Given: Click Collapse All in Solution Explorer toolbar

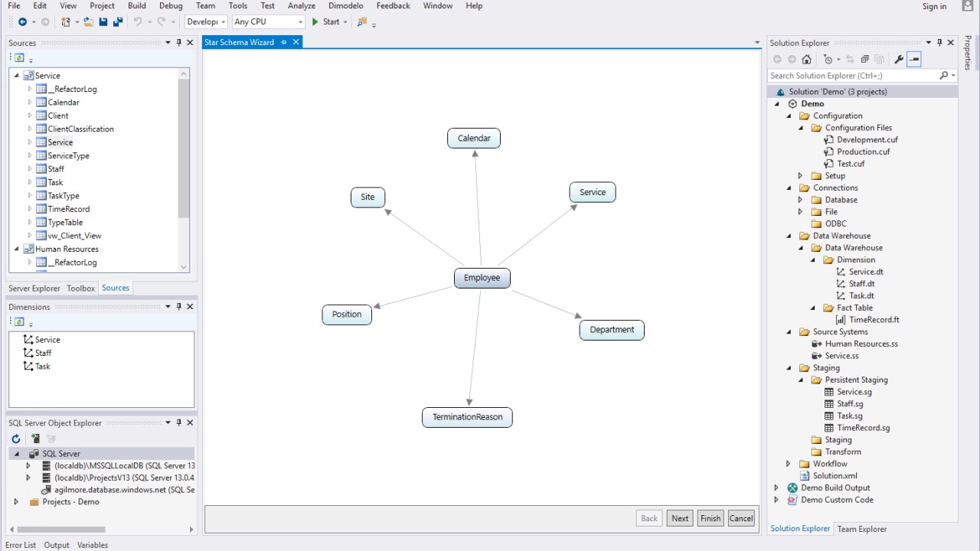Looking at the screenshot, I should tap(864, 59).
